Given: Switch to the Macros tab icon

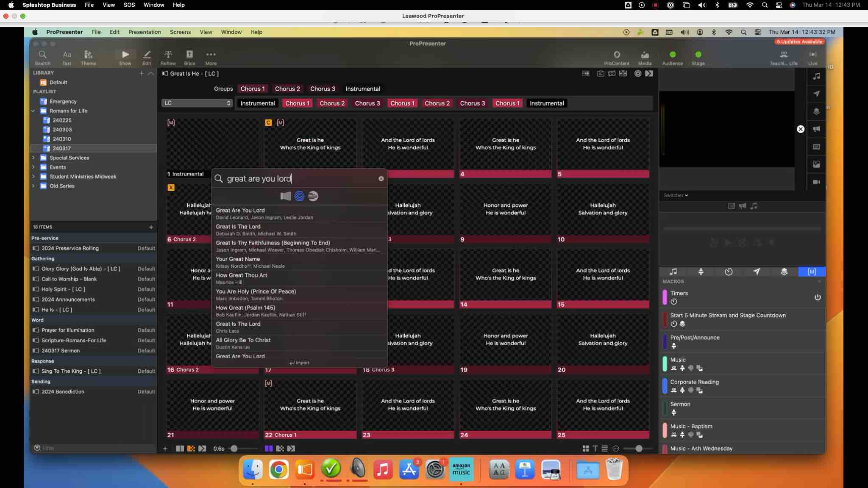Looking at the screenshot, I should click(811, 272).
